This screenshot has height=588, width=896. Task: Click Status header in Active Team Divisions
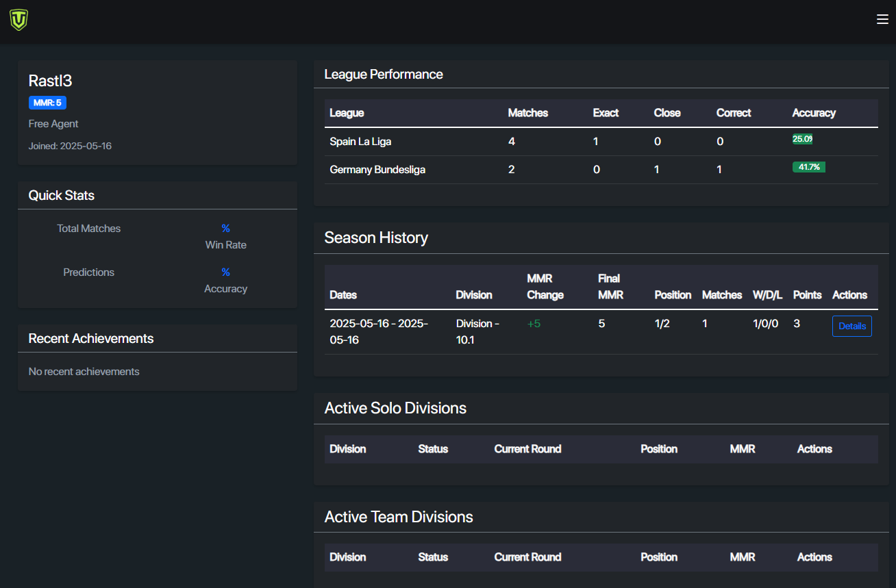coord(433,557)
